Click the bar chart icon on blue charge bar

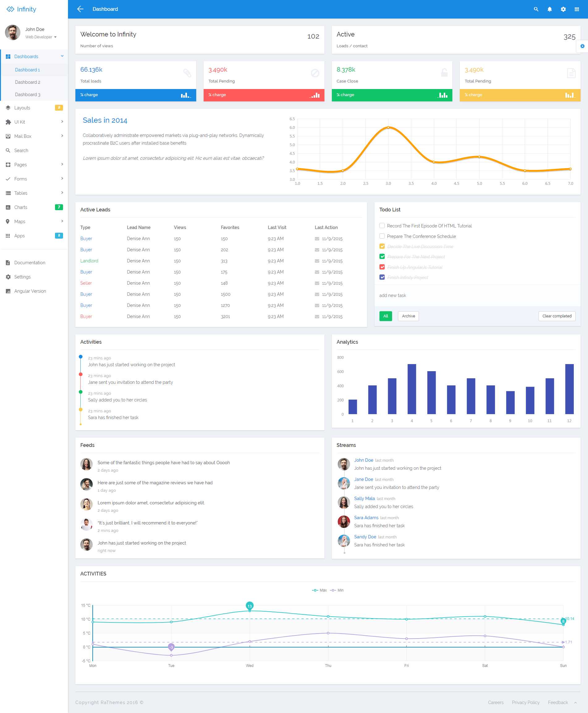pos(186,95)
